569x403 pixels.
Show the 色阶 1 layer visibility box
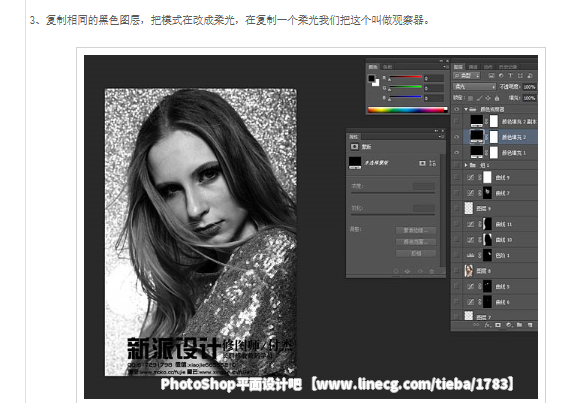click(x=457, y=255)
